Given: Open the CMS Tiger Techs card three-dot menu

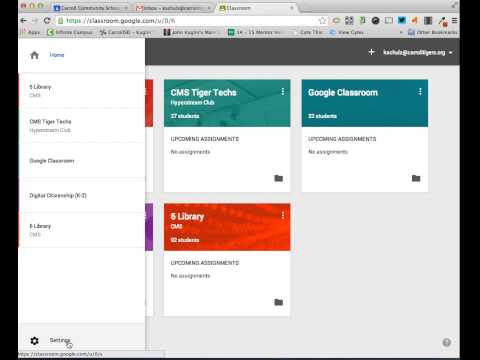Looking at the screenshot, I should coord(283,92).
